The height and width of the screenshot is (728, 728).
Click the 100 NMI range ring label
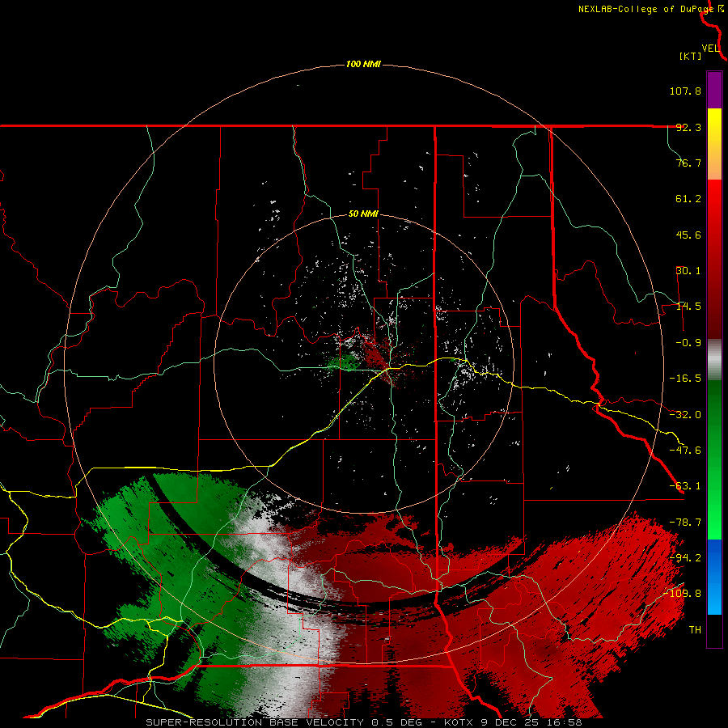[363, 64]
